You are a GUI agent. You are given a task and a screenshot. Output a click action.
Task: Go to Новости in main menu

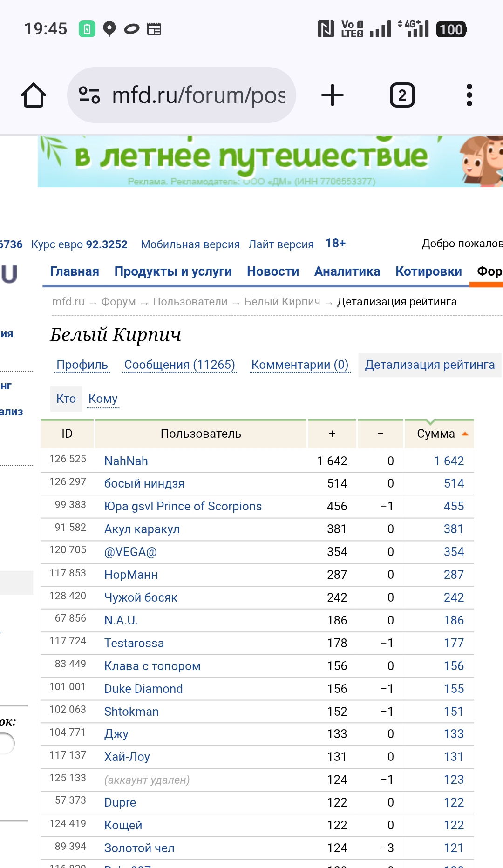coord(273,271)
